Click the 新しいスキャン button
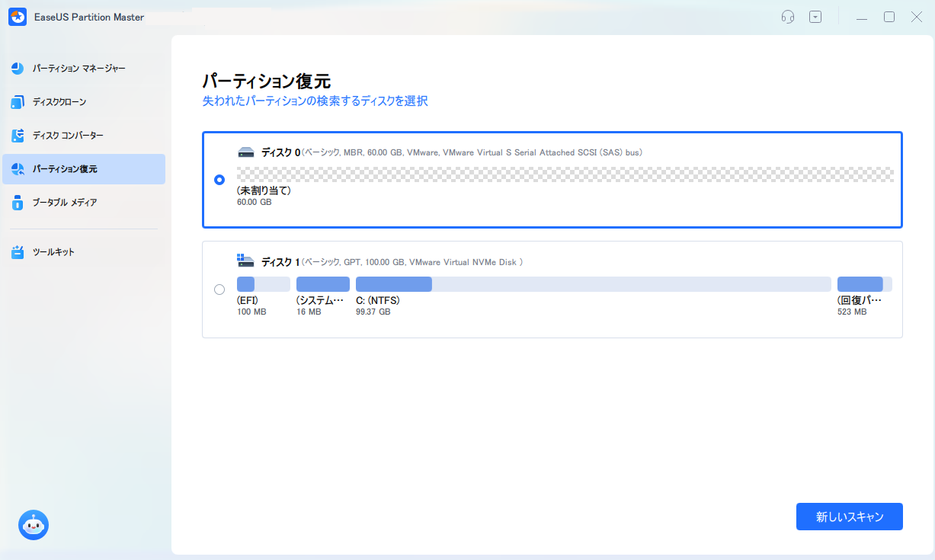 tap(849, 517)
